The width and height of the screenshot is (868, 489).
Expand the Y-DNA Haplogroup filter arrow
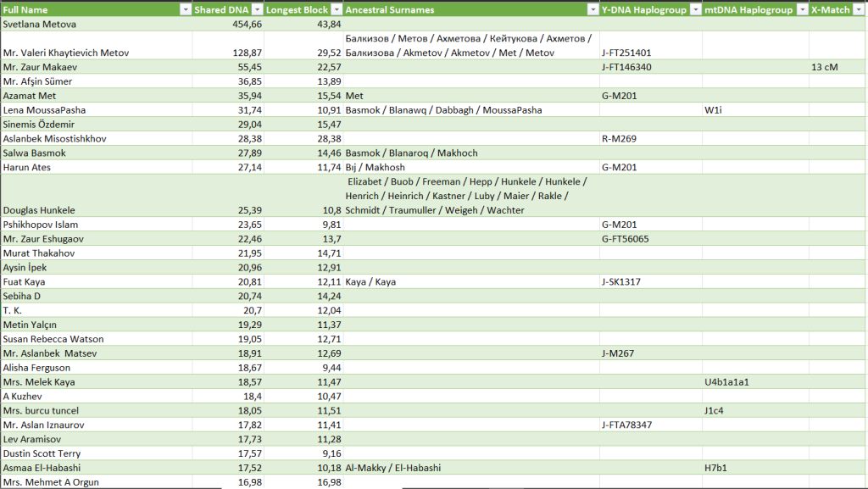click(x=695, y=9)
